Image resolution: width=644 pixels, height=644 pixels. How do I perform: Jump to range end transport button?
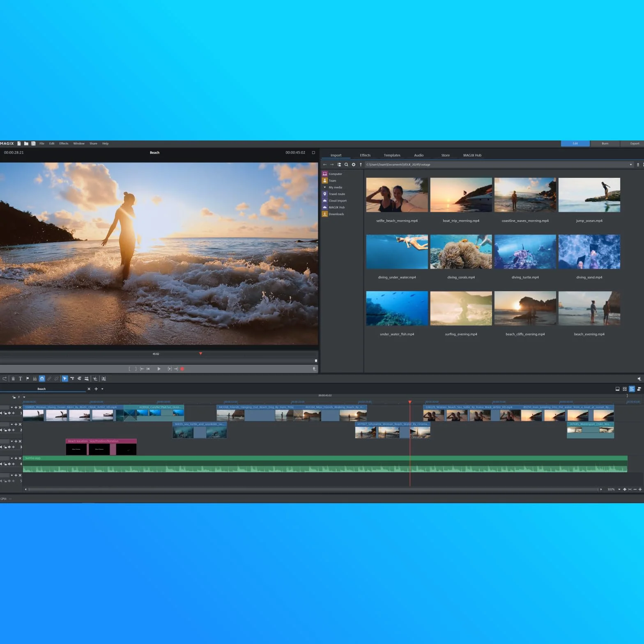tap(176, 369)
